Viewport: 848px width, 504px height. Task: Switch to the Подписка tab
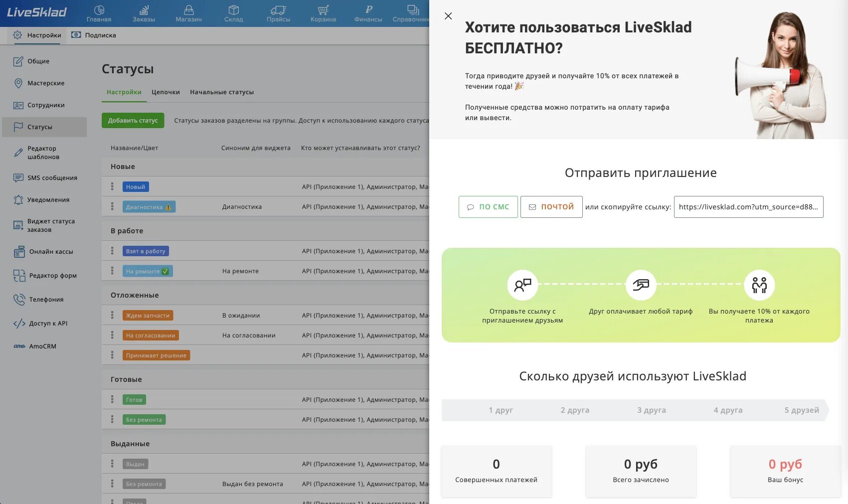pos(94,35)
